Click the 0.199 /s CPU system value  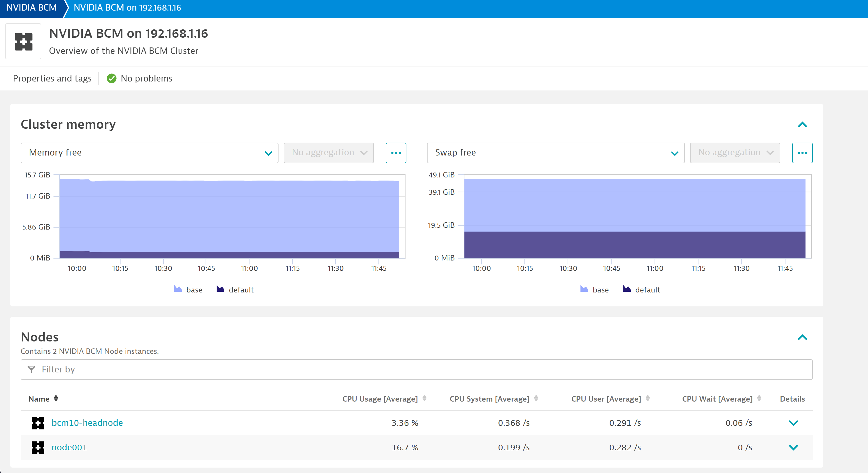click(x=514, y=448)
